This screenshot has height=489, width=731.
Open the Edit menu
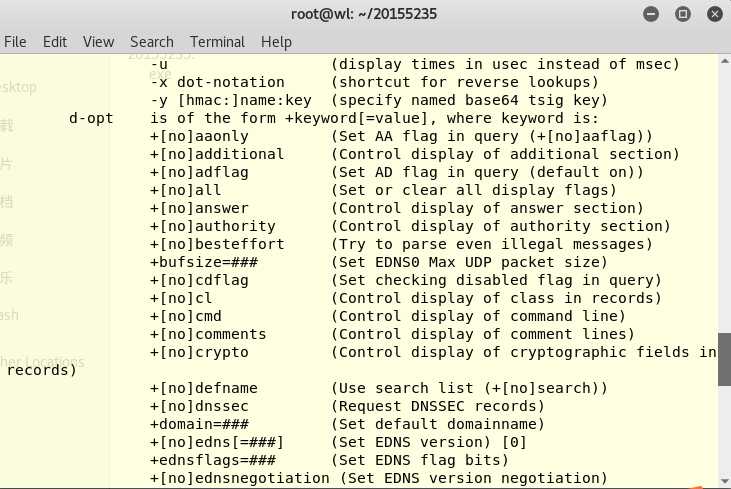[x=55, y=42]
